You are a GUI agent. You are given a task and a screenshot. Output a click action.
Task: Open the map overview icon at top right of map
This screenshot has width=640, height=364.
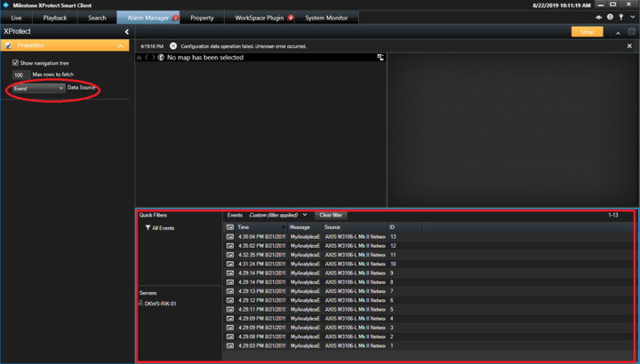click(x=380, y=58)
